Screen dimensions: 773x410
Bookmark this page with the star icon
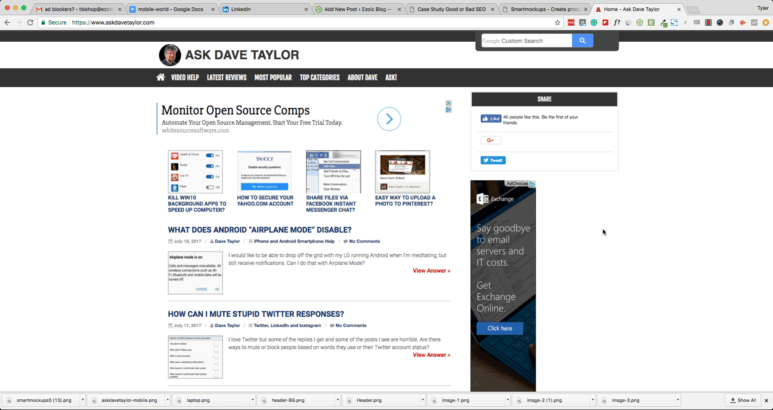tap(558, 23)
